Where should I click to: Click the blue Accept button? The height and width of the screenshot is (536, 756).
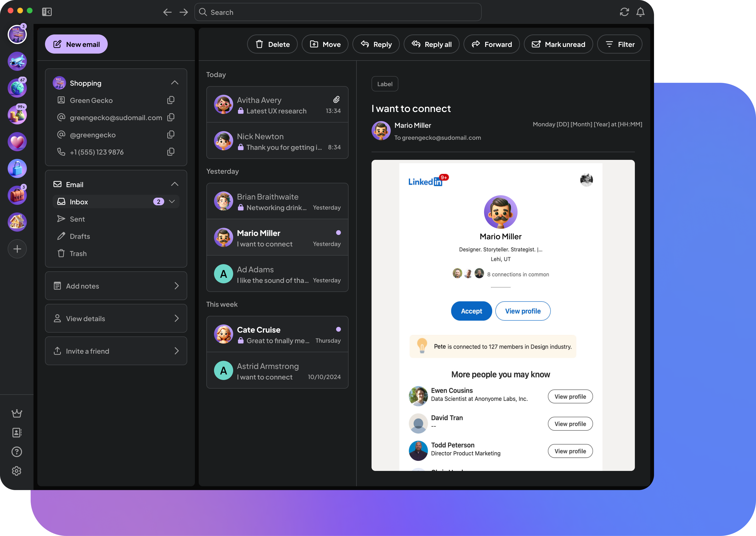pos(471,311)
